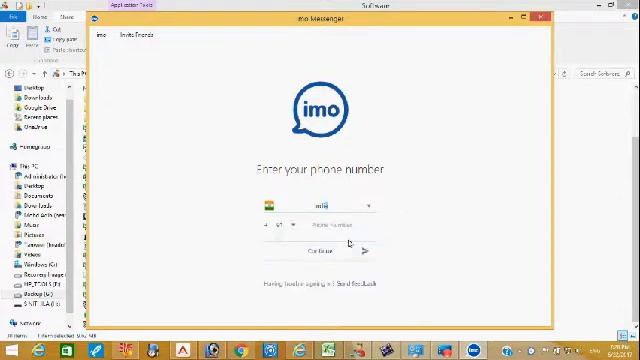Select Network in Explorer sidebar
Viewport: 640px width, 360px height.
click(x=26, y=323)
